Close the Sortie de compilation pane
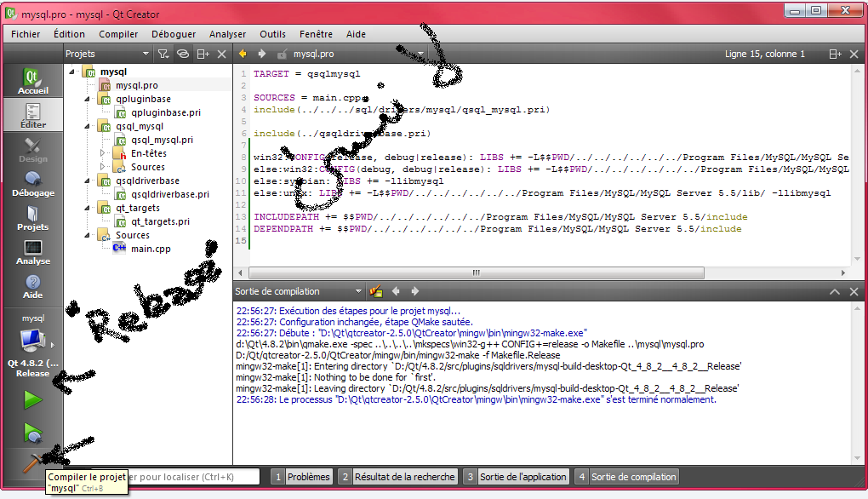The width and height of the screenshot is (868, 499). pyautogui.click(x=854, y=291)
